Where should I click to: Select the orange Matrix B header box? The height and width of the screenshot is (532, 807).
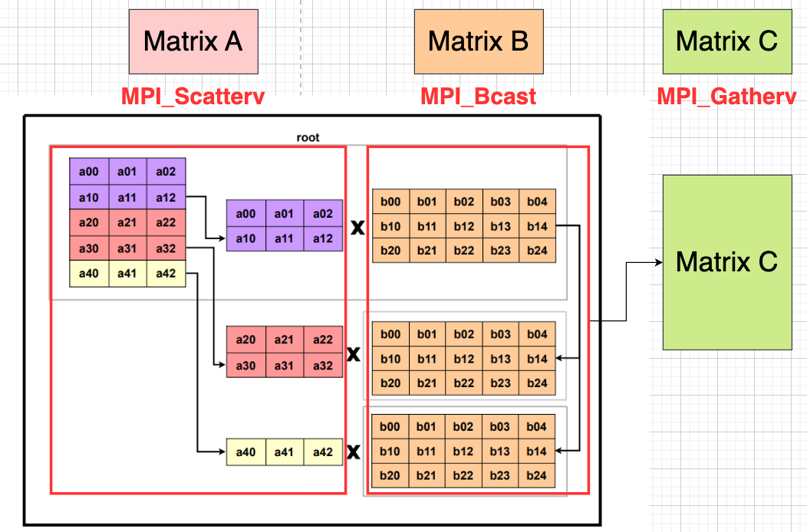click(x=478, y=41)
